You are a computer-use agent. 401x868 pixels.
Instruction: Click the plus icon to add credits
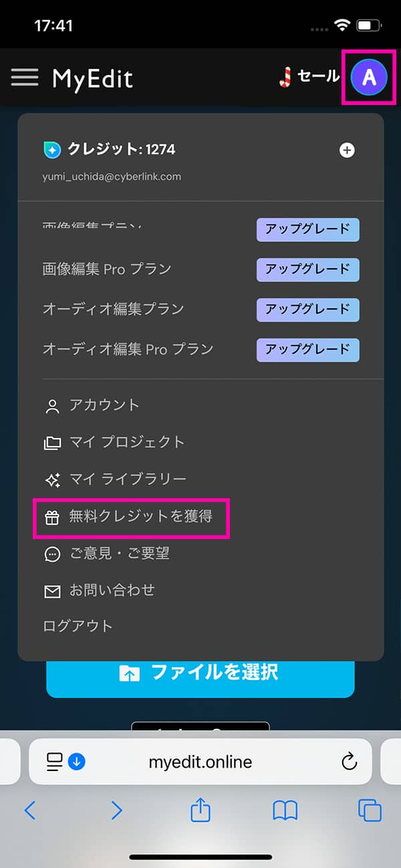347,150
